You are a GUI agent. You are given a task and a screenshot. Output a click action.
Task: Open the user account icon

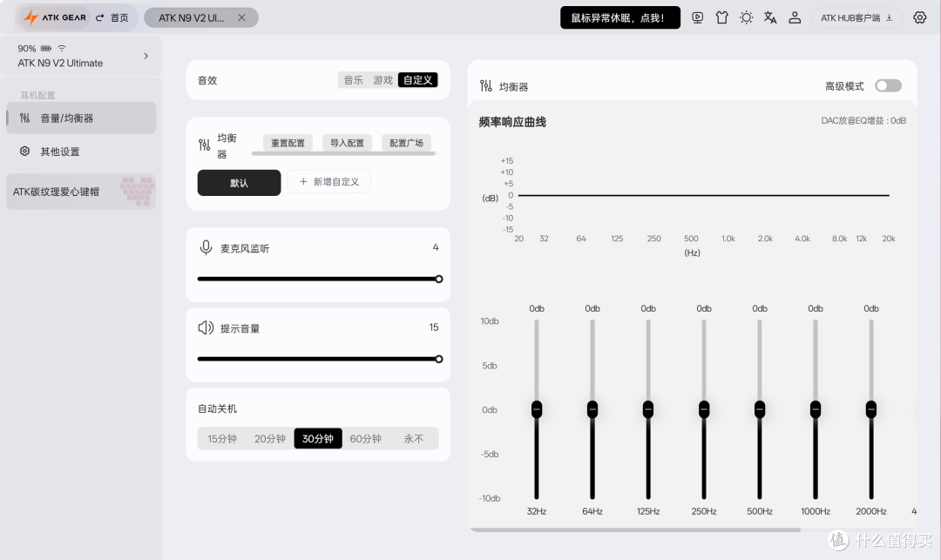[795, 18]
